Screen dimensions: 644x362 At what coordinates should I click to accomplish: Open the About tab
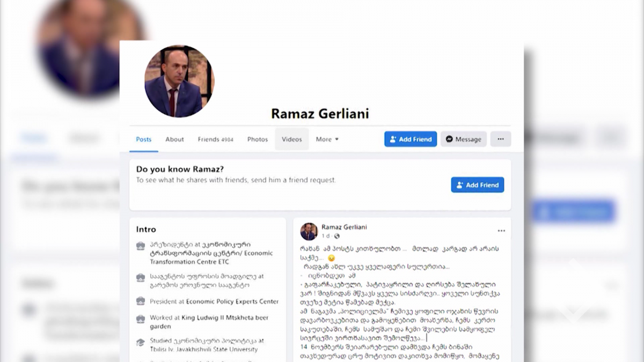coord(174,139)
